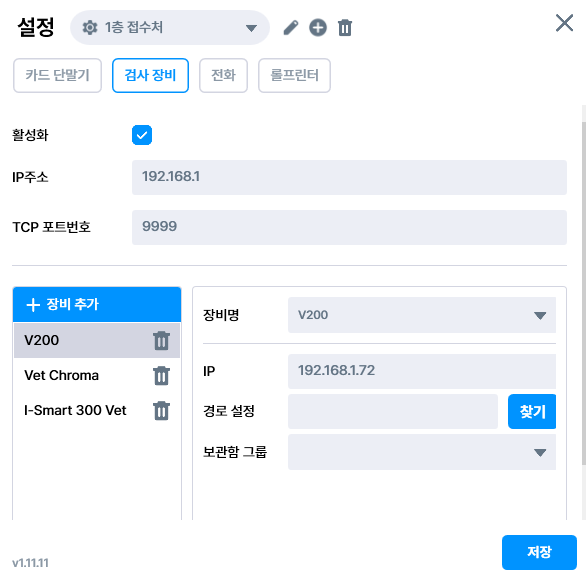Screen dimensions: 586x577
Task: Open the 1층 접수처 profile dropdown
Action: tap(170, 28)
